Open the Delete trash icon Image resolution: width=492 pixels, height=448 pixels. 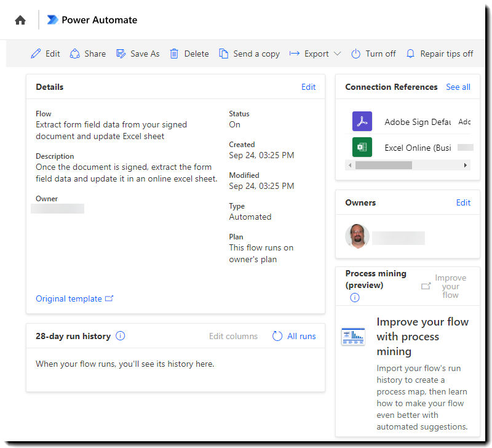tap(175, 54)
